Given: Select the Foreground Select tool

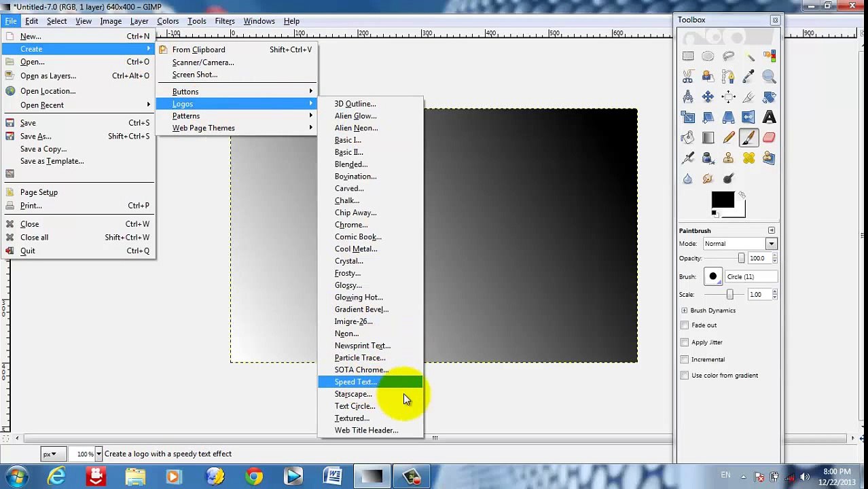Looking at the screenshot, I should click(x=708, y=77).
